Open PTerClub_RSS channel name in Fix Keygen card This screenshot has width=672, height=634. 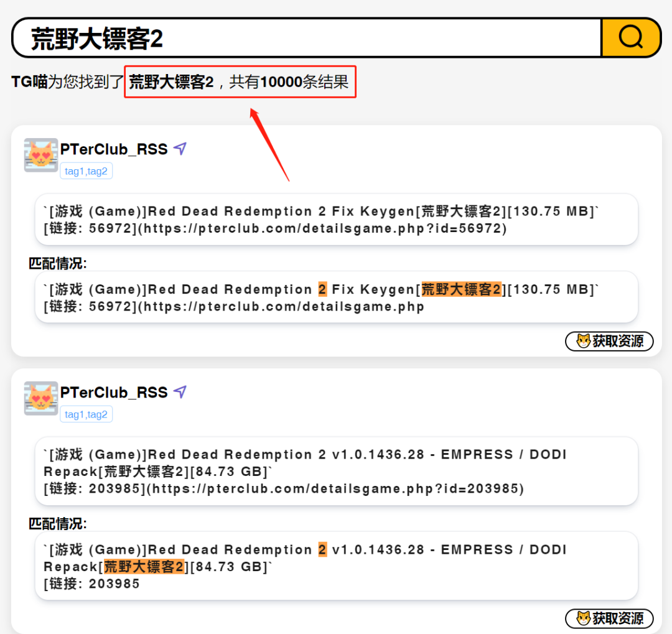click(x=114, y=149)
